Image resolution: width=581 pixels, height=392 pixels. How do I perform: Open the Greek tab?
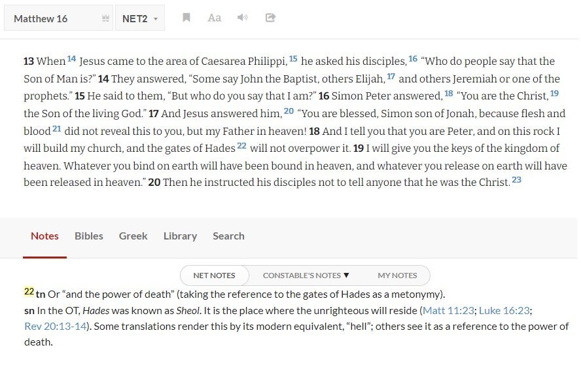pyautogui.click(x=133, y=236)
